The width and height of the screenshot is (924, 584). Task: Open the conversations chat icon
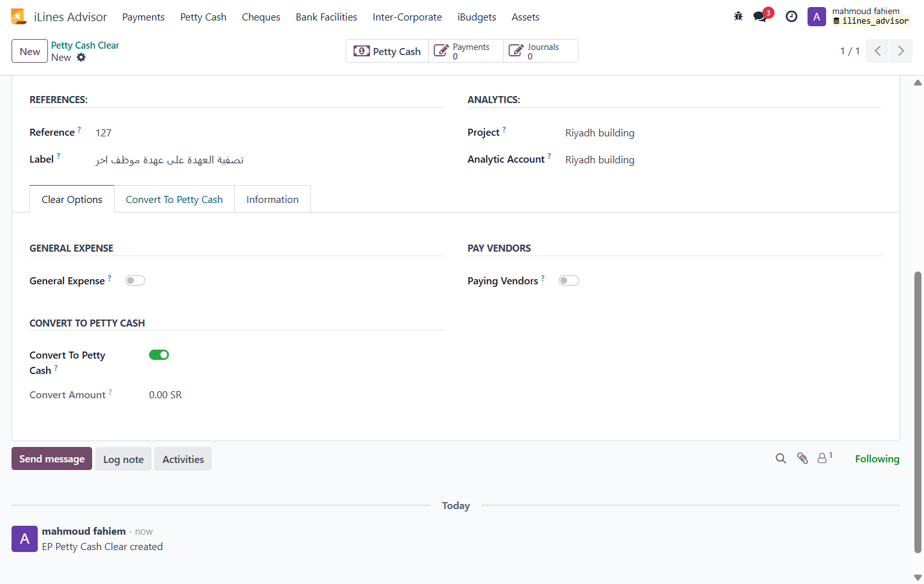tap(760, 17)
